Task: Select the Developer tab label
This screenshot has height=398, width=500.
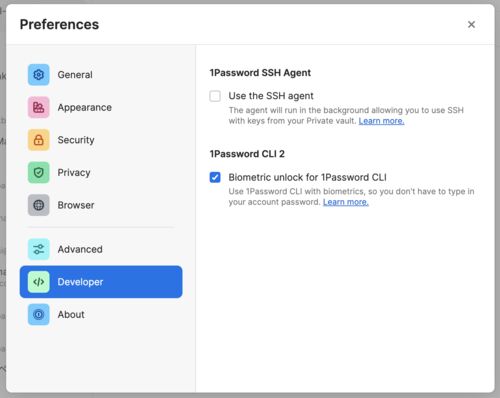Action: 80,282
